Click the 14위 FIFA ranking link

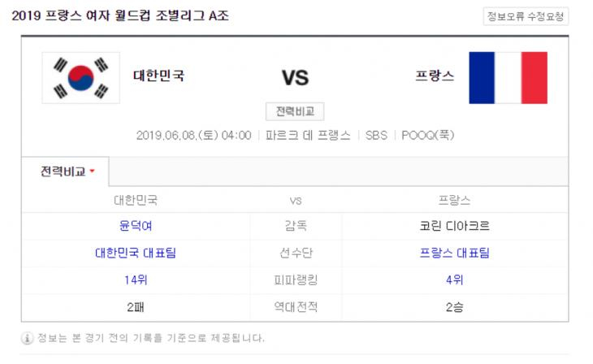[x=136, y=280]
